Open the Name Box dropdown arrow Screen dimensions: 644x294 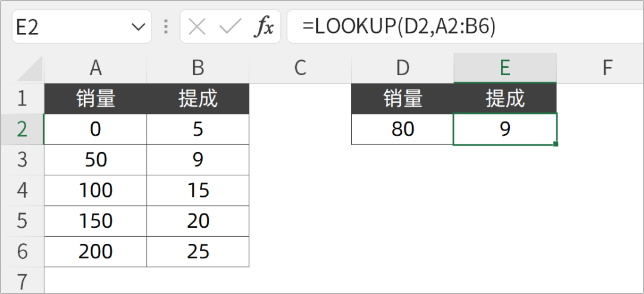138,27
